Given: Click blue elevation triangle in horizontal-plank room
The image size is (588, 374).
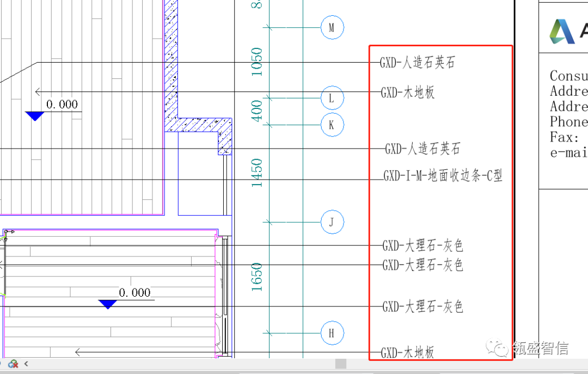Looking at the screenshot, I should tap(108, 304).
